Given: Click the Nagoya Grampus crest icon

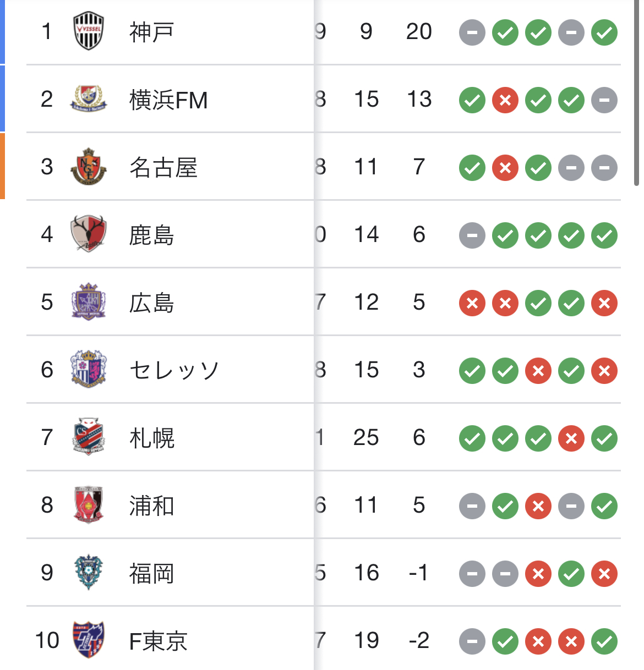Looking at the screenshot, I should point(89,167).
